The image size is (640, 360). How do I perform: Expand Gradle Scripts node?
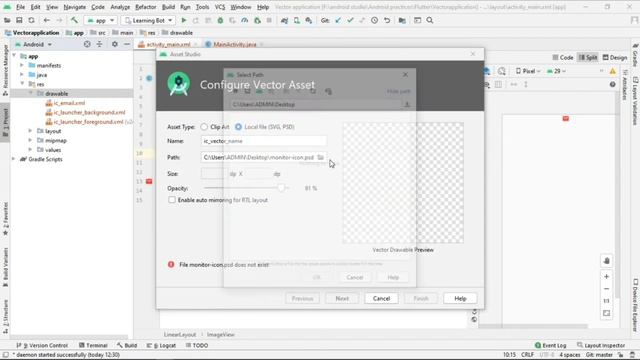click(14, 159)
